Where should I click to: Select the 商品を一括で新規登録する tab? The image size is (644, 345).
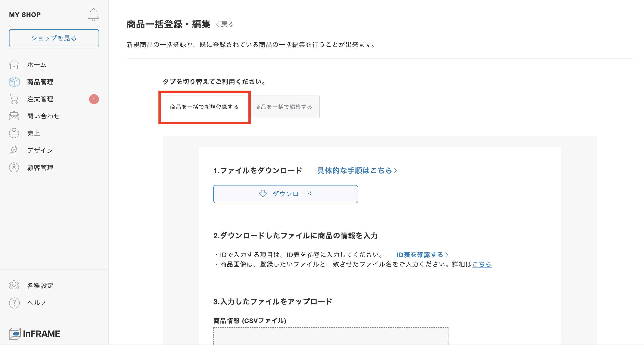click(204, 107)
